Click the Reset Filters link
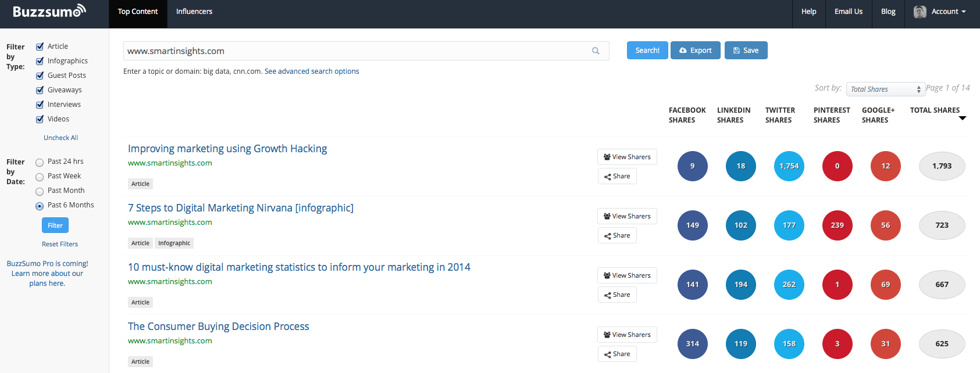Viewport: 980px width, 373px height. pyautogui.click(x=60, y=244)
